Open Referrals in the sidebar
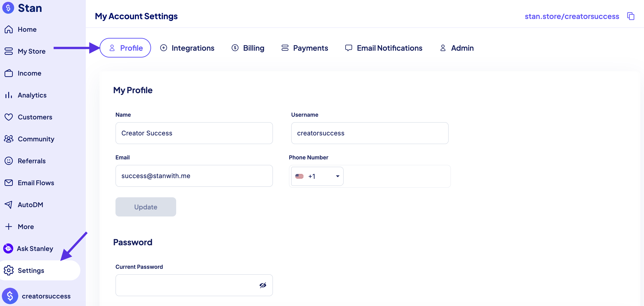 pos(31,161)
